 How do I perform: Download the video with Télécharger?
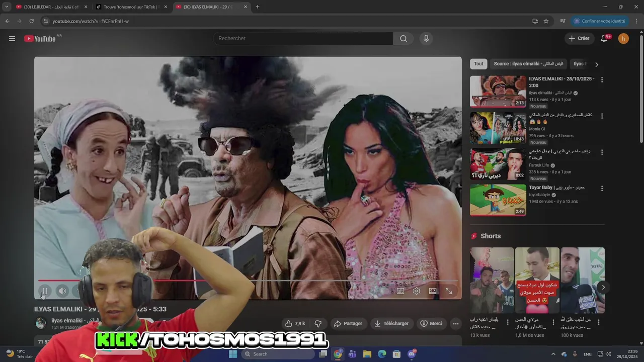[392, 324]
